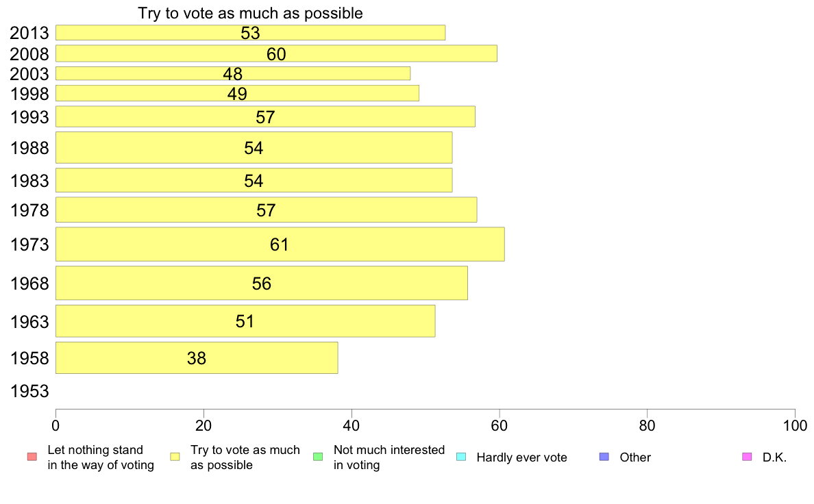
Task: Click the Hardly ever vote legend text
Action: click(x=521, y=457)
